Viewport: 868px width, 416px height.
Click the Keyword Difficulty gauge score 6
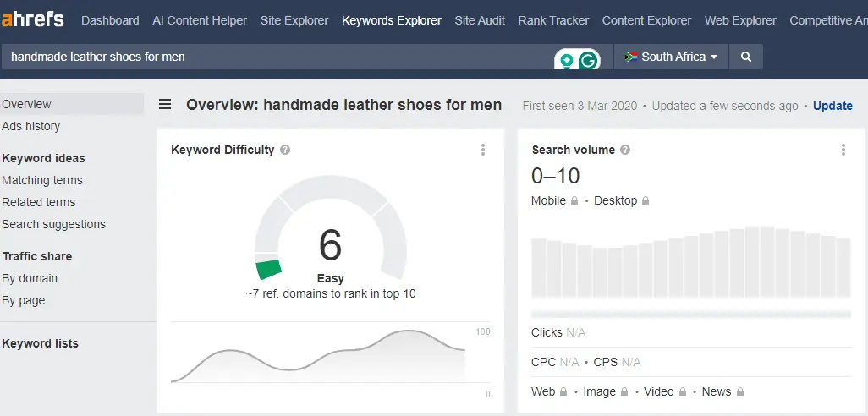pos(331,244)
